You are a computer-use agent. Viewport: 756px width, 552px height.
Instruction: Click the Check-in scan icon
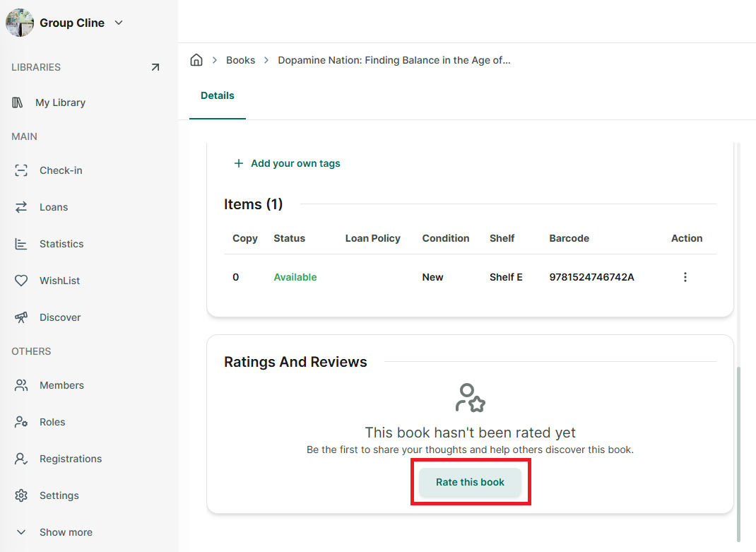click(21, 170)
